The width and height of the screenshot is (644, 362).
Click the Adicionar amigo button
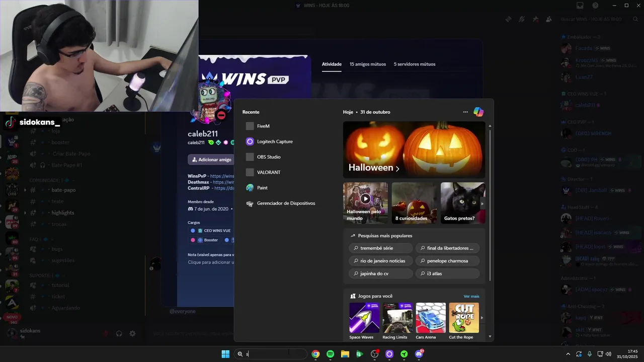pos(211,160)
